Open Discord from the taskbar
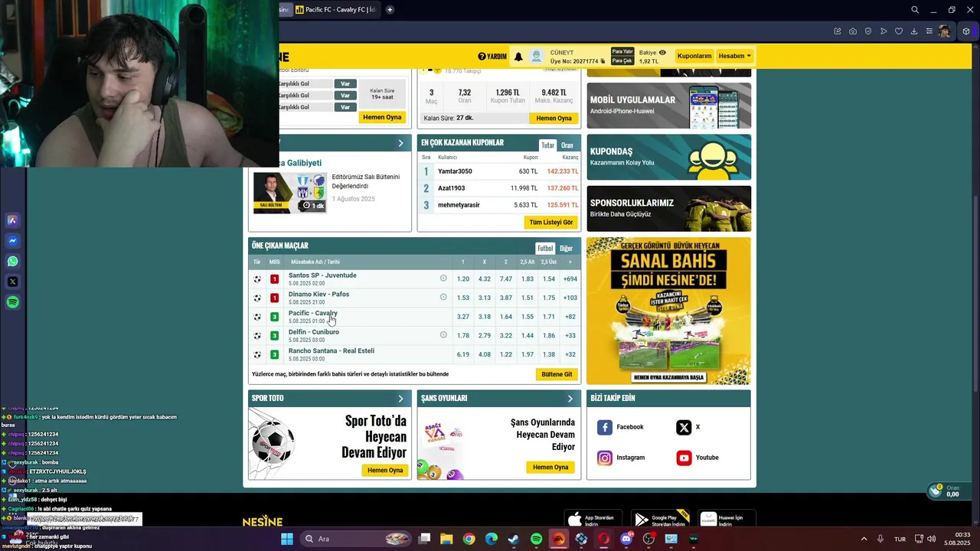This screenshot has width=980, height=551. click(x=626, y=539)
